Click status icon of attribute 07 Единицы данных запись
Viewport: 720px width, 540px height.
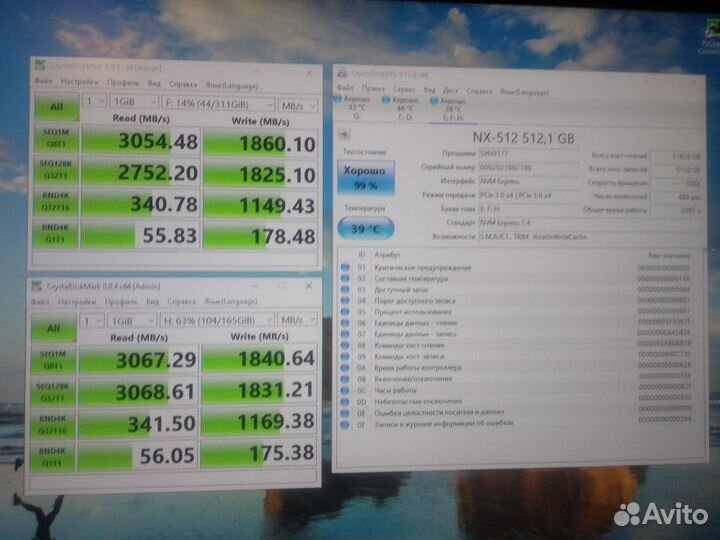pos(345,334)
